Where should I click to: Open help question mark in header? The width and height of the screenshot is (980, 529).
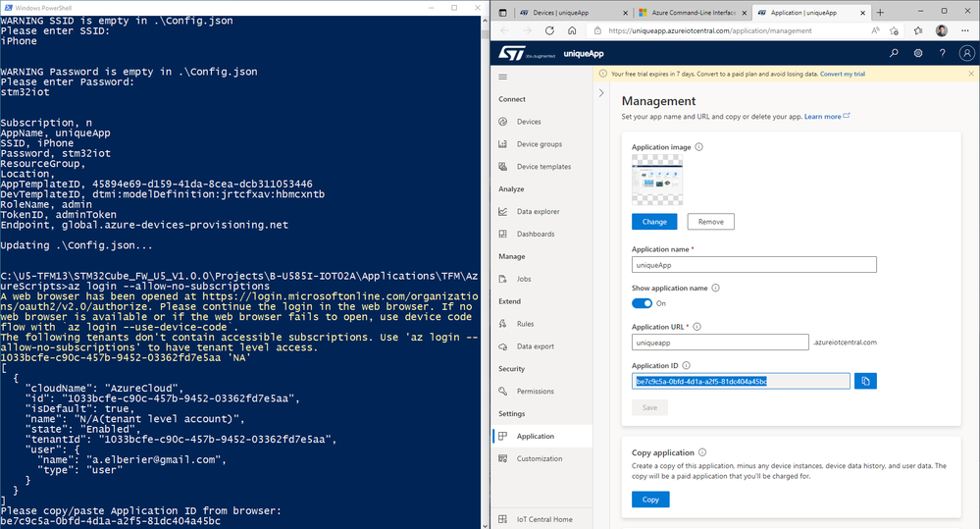pyautogui.click(x=943, y=54)
